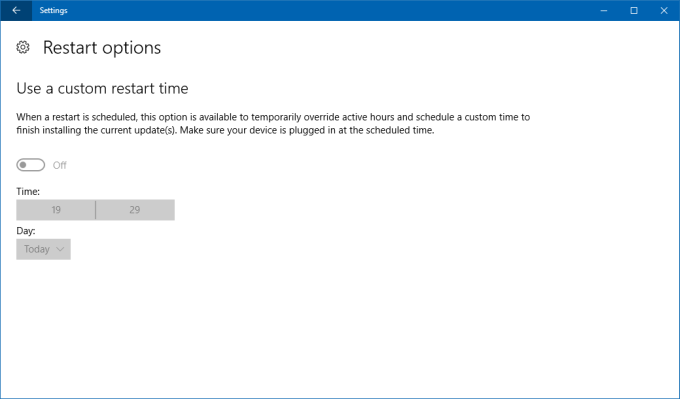Select the hour field showing 19
The width and height of the screenshot is (680, 399).
coord(56,210)
